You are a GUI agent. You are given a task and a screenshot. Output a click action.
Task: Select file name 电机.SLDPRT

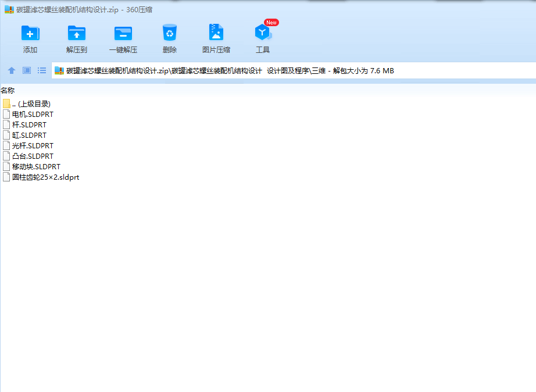[x=33, y=114]
